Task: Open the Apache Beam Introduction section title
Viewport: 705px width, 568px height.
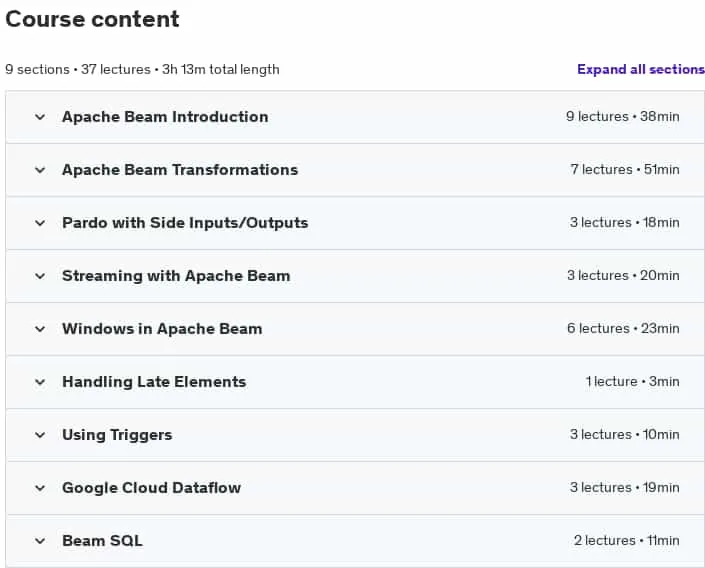Action: coord(165,117)
